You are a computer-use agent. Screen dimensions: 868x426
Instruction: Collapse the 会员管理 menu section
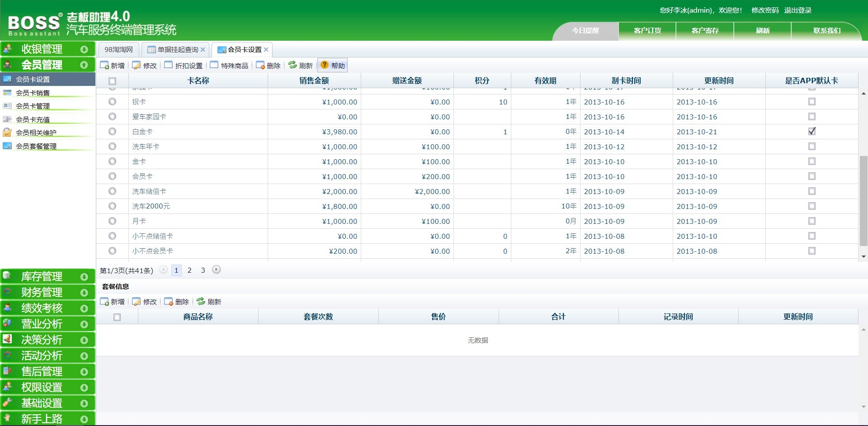pyautogui.click(x=47, y=65)
